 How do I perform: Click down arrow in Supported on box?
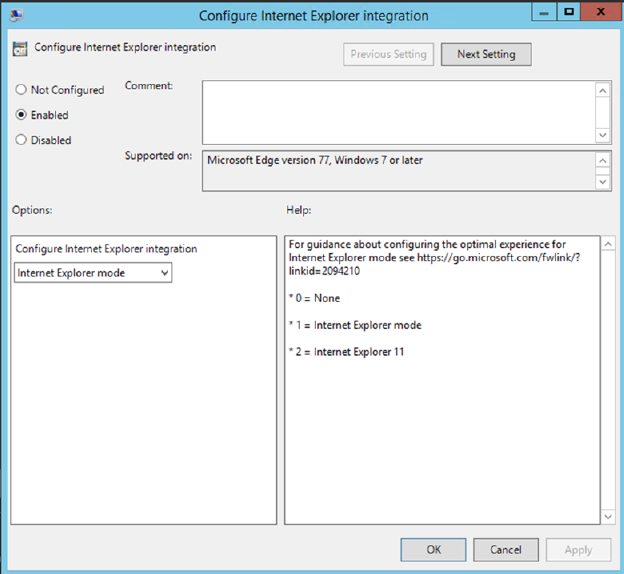[603, 182]
